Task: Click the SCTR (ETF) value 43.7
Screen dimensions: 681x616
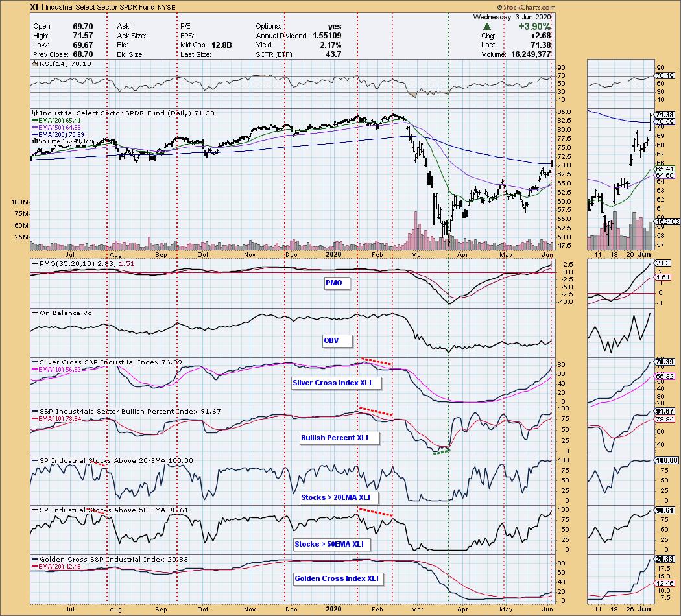Action: click(x=333, y=54)
